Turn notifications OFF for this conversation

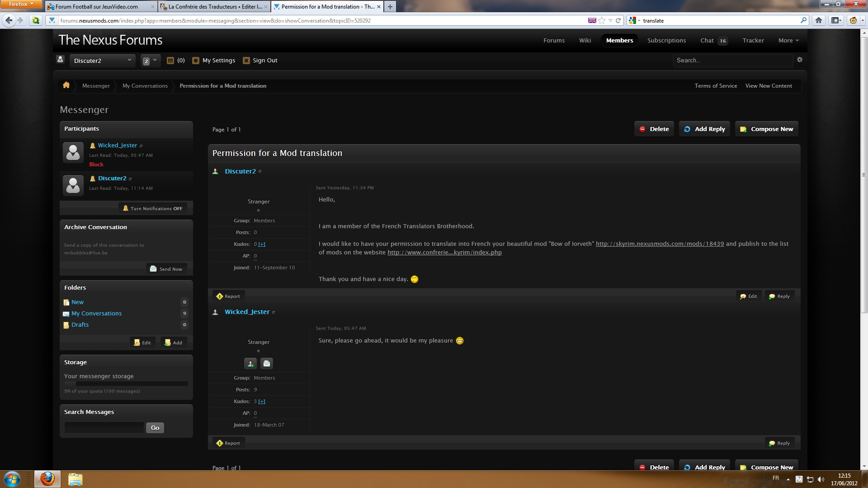(153, 208)
